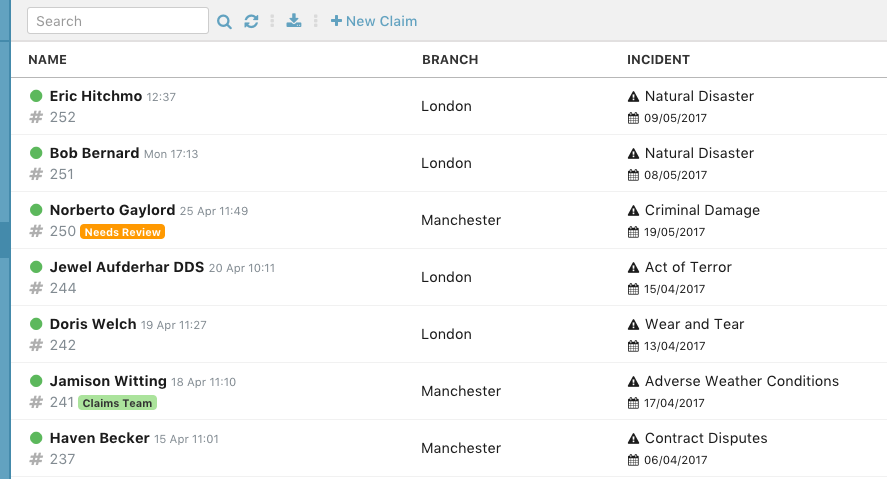Click calendar icon beside 08/05/2017
887x479 pixels.
pos(634,175)
